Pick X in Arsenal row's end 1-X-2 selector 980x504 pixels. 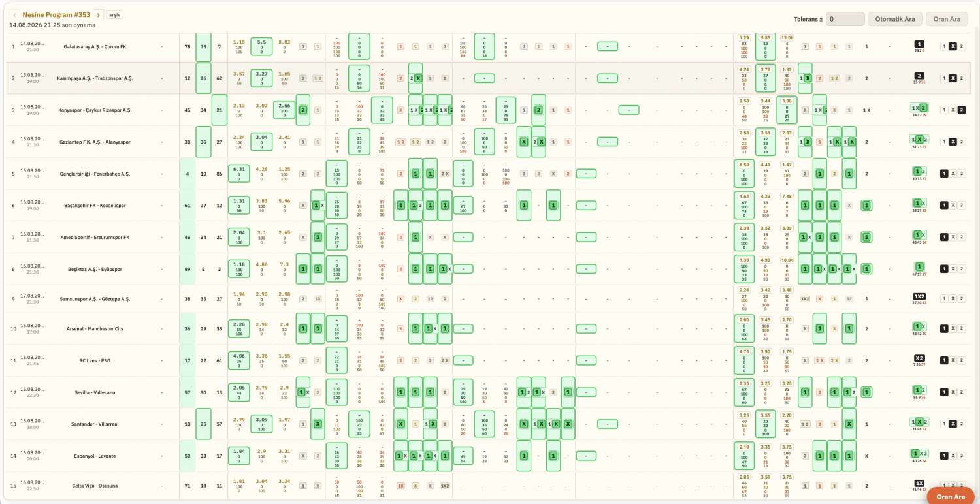[953, 329]
